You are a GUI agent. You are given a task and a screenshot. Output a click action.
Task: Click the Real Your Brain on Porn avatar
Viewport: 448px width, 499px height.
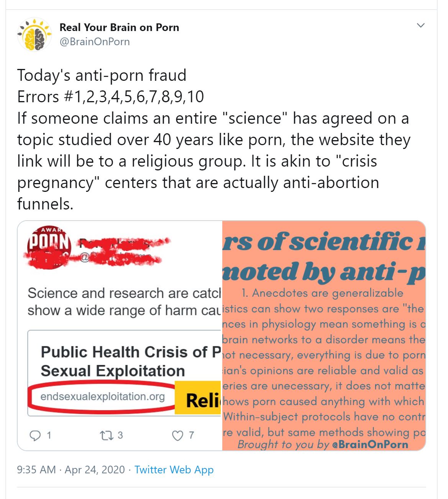[34, 34]
